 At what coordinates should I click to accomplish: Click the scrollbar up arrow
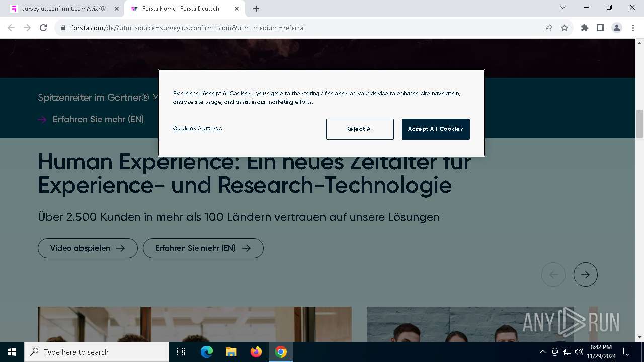coord(639,43)
